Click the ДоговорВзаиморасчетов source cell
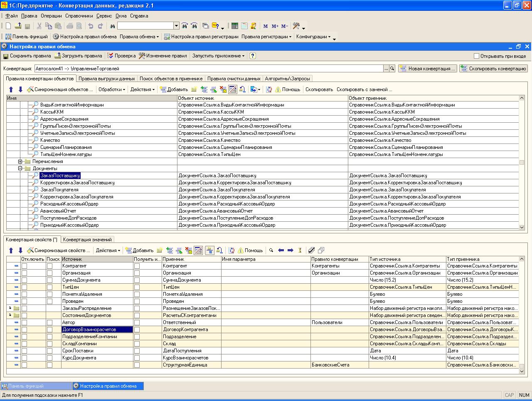The height and width of the screenshot is (401, 532). [97, 329]
